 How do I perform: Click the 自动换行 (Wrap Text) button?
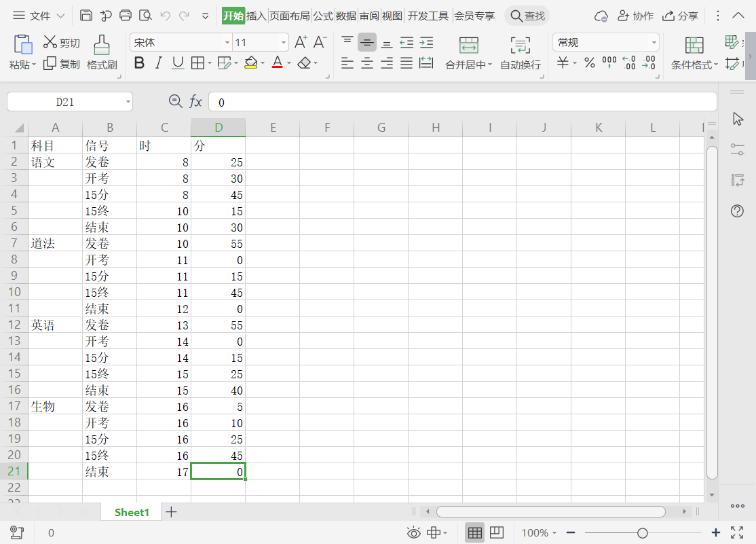pyautogui.click(x=521, y=54)
